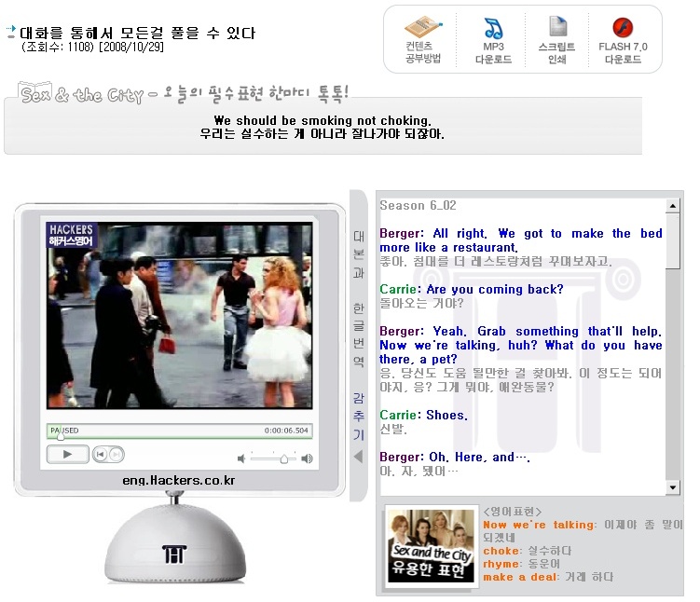Click the 'choke: 실수하다' expression entry
Viewport: 700px width, 602px height.
(x=528, y=551)
